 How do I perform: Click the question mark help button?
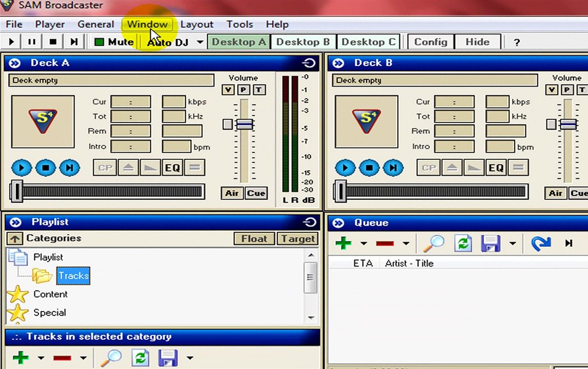click(517, 43)
